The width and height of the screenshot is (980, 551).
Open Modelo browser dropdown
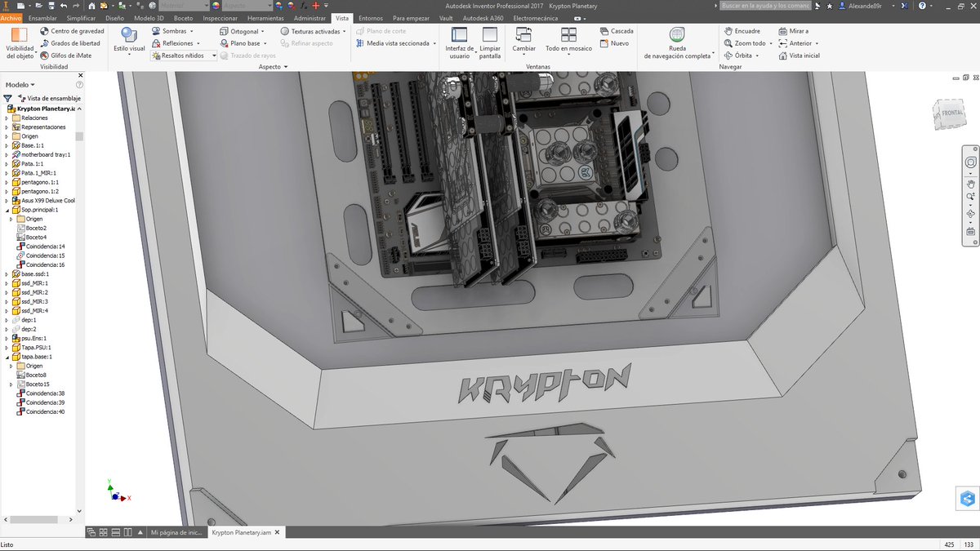point(20,84)
